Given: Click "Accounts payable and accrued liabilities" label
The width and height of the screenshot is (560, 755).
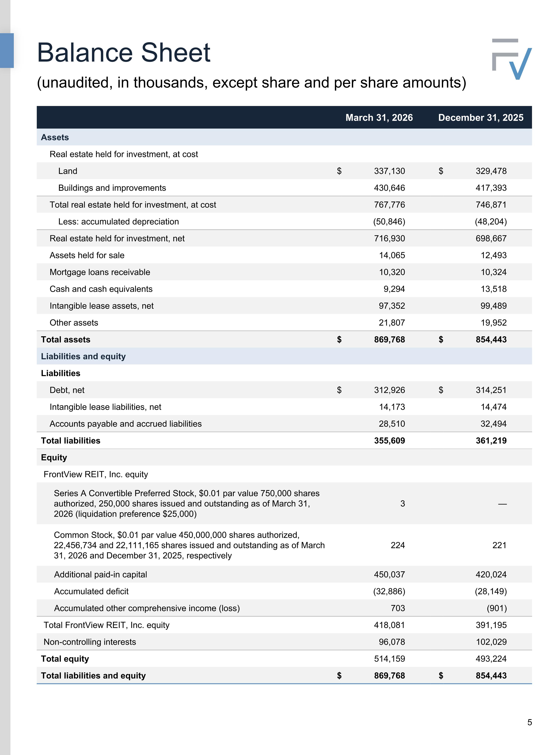Looking at the screenshot, I should tap(126, 424).
